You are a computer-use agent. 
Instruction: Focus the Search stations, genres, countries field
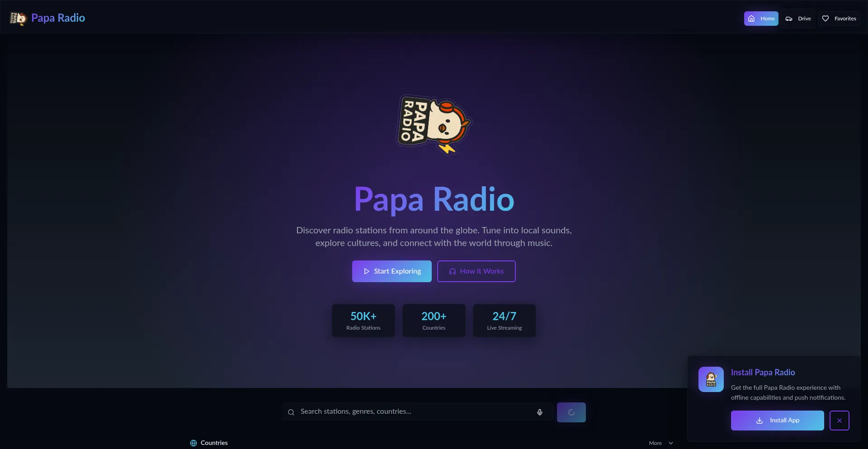417,412
